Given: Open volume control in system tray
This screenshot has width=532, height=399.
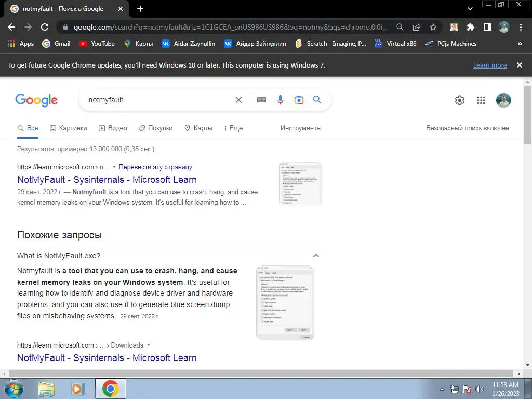Looking at the screenshot, I should click(x=479, y=389).
